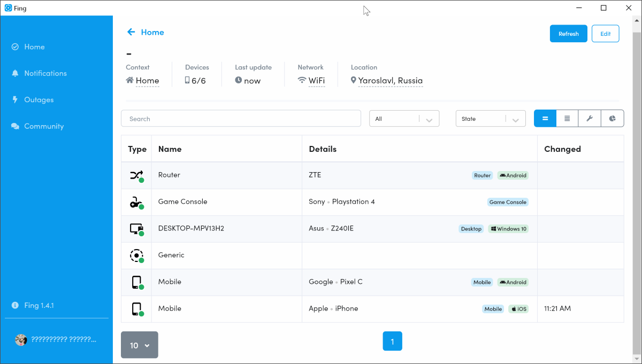Open Notifications in the sidebar

(x=45, y=73)
